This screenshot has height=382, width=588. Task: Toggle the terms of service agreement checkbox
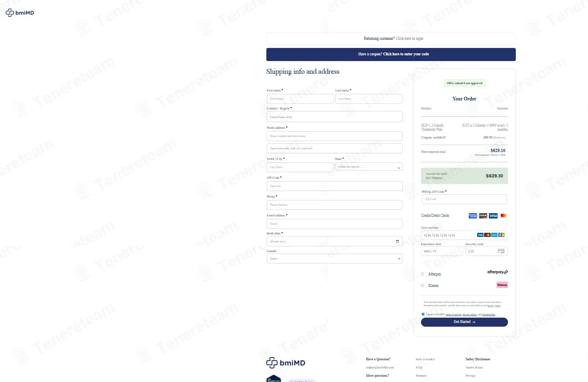coord(423,314)
